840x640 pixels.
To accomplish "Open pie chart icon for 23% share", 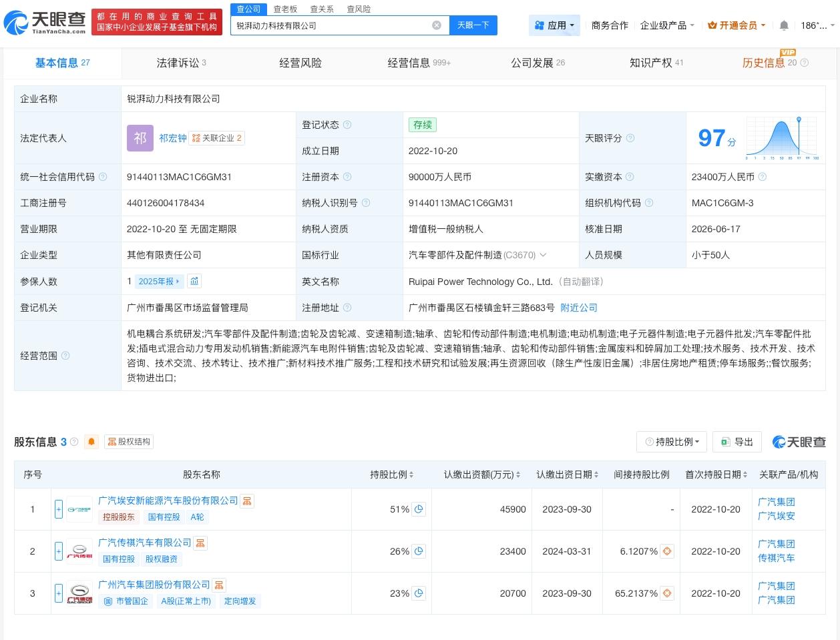I will tap(419, 593).
